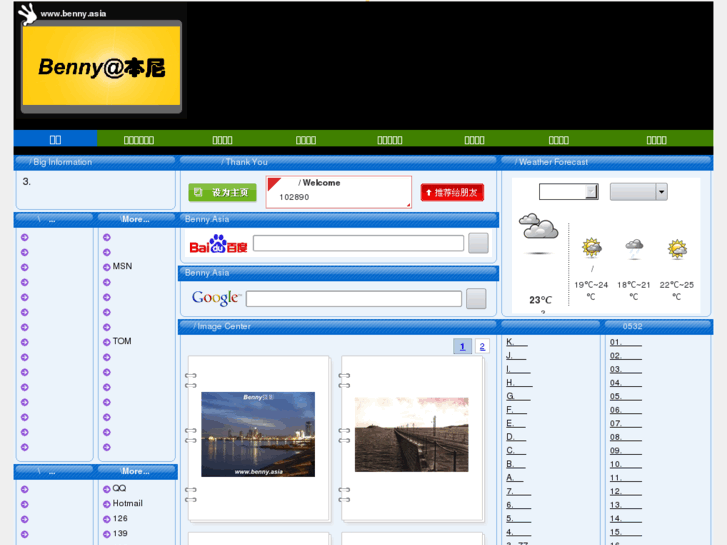Go to Image Center page 2
727x545 pixels.
click(x=482, y=346)
